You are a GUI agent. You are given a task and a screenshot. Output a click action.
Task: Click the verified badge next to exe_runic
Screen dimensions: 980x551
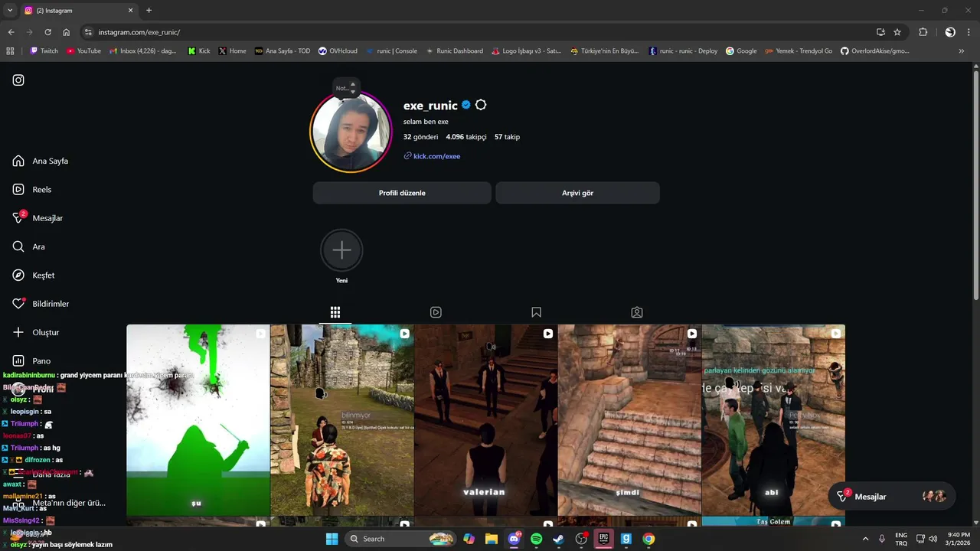tap(465, 106)
